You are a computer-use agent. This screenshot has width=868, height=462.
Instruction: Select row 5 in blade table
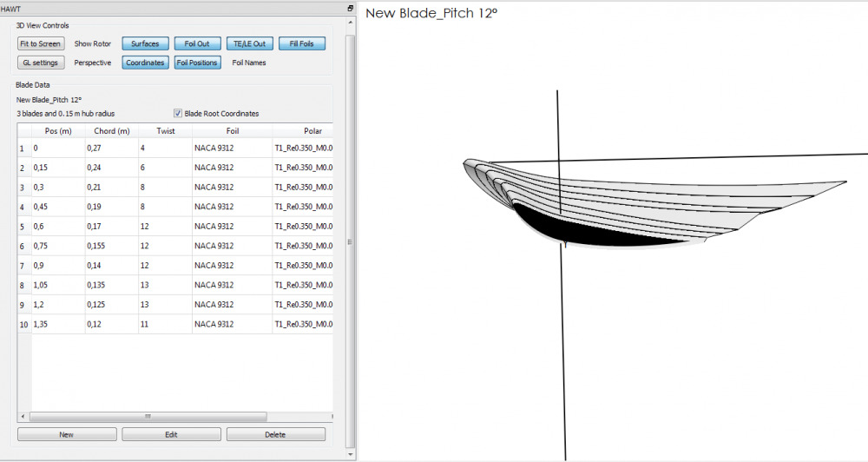23,227
